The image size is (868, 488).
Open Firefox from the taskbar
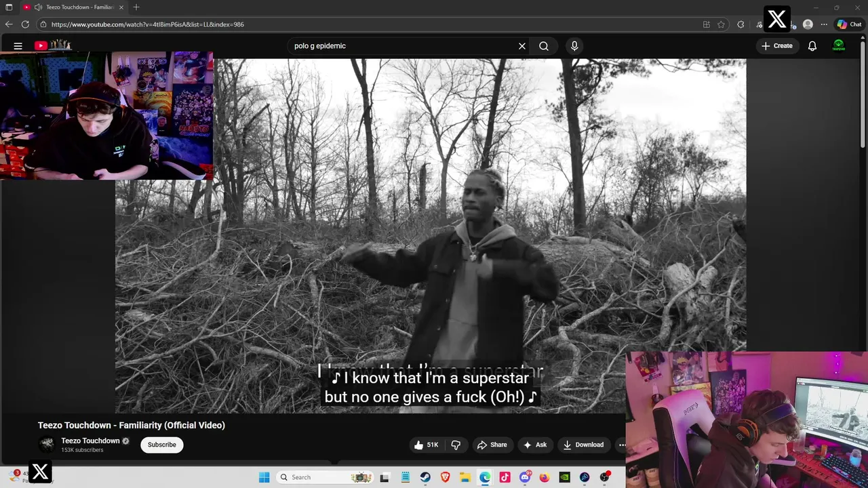545,477
